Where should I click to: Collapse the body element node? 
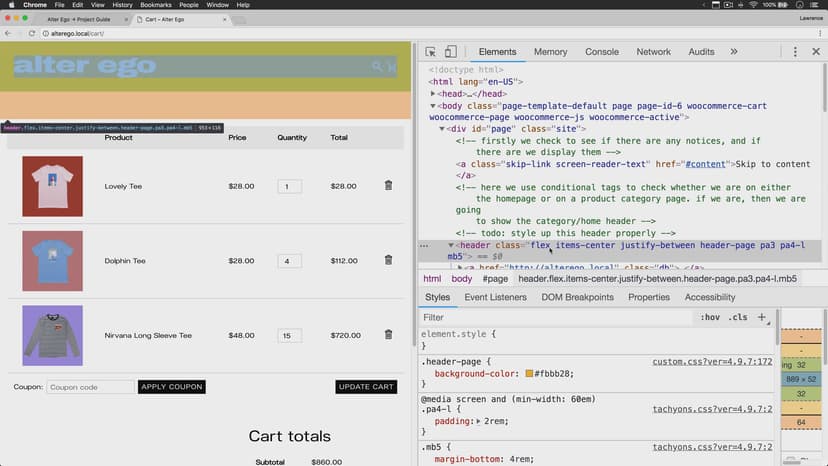click(x=434, y=105)
